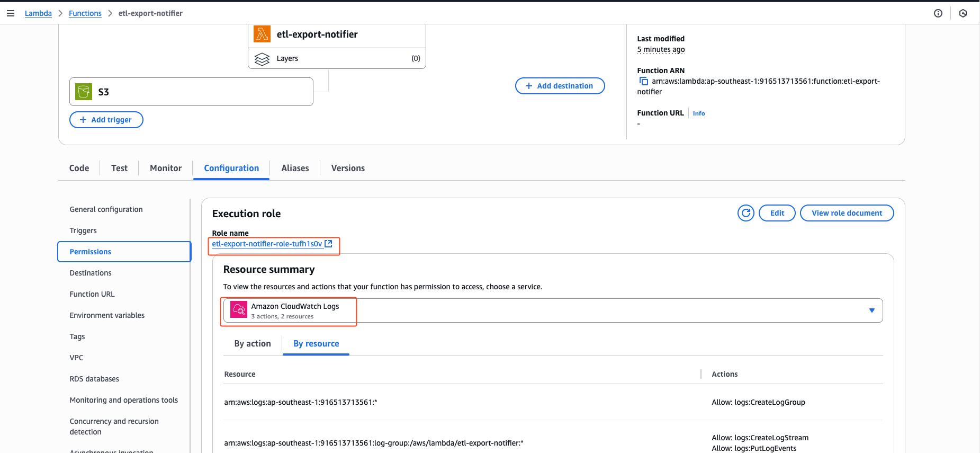Image resolution: width=980 pixels, height=453 pixels.
Task: Click 'Allow: logs:CreateLogStream' action text
Action: (760, 438)
